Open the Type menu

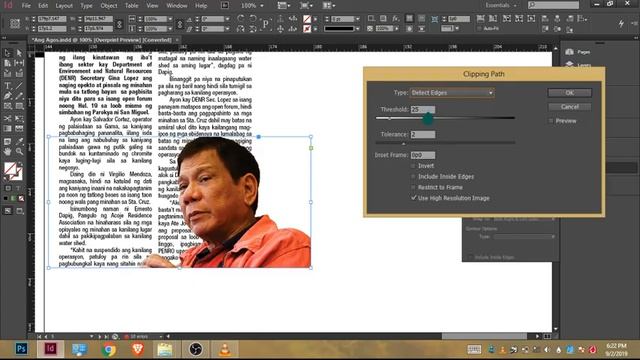86,6
